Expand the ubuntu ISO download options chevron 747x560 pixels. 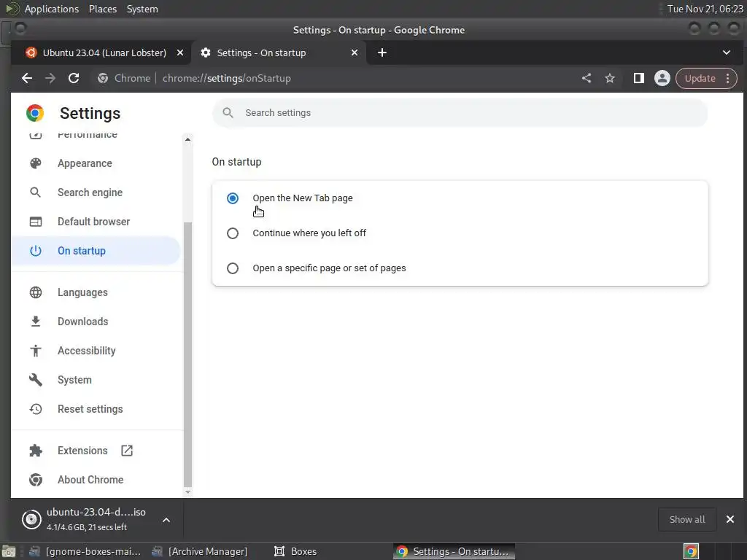tap(166, 519)
